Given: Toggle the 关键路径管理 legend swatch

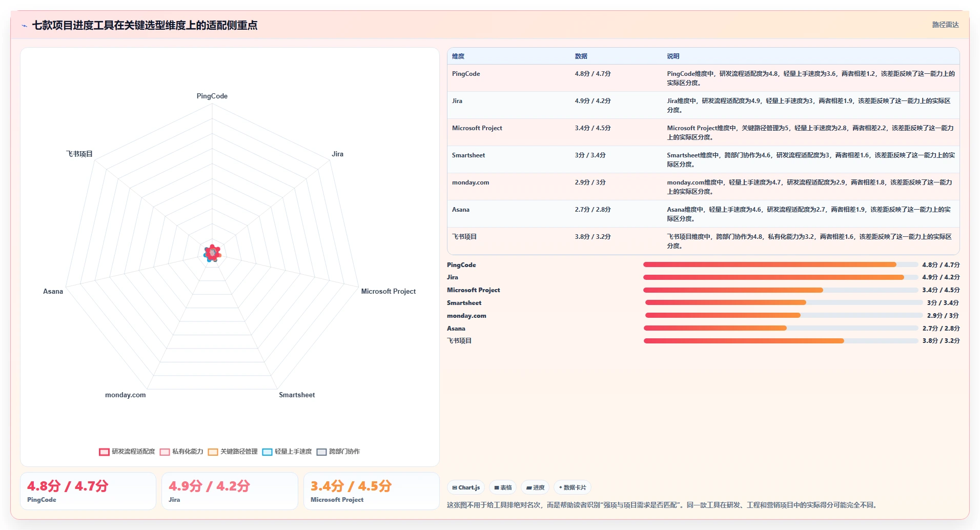Looking at the screenshot, I should pyautogui.click(x=213, y=452).
